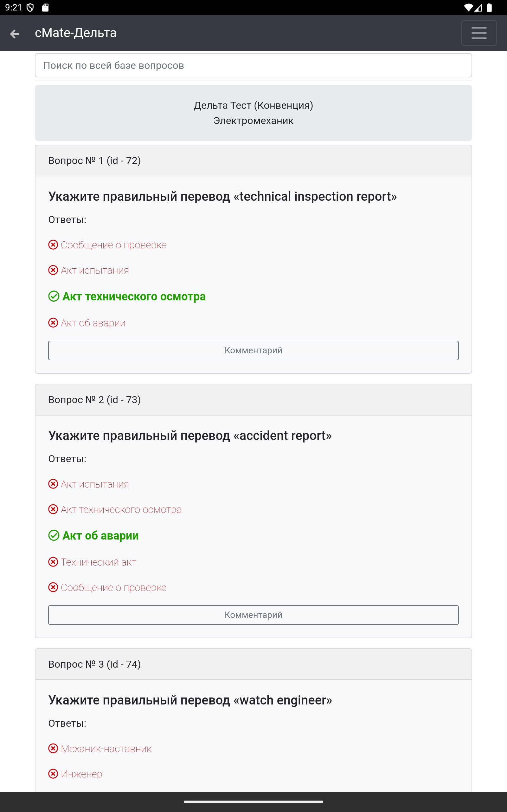Pick 'Акт испытания' answer in question 2
Viewport: 507px width, 812px height.
coord(94,484)
